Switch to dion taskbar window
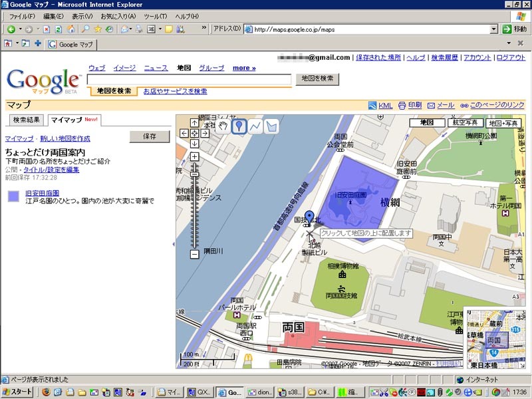Viewport: 532px width, 399px height. click(259, 392)
